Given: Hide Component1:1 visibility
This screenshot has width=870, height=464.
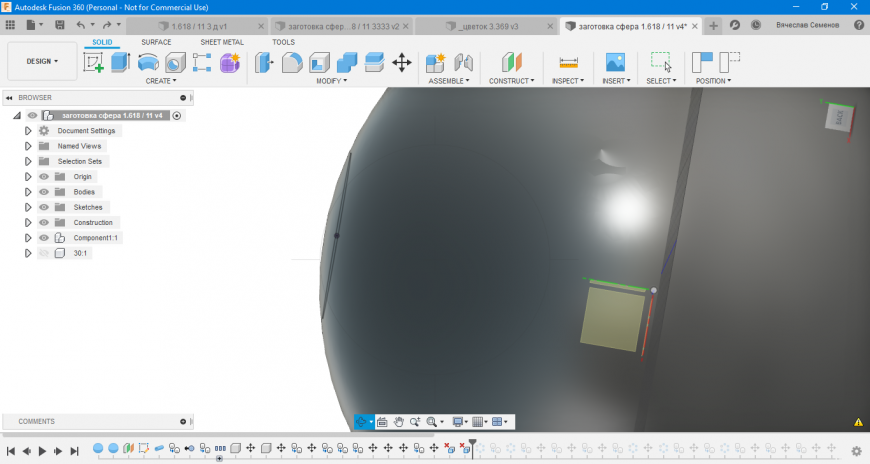Looking at the screenshot, I should pos(44,238).
